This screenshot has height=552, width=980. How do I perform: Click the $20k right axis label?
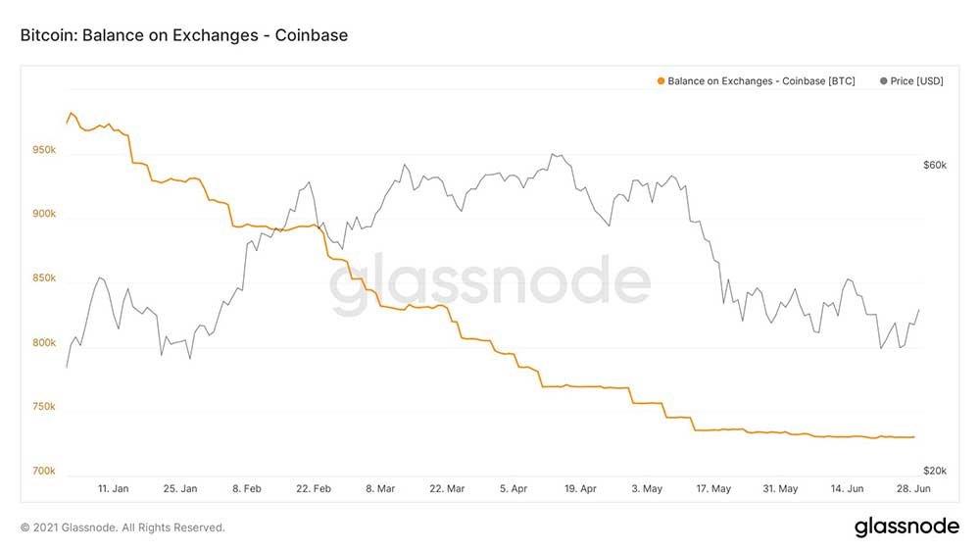935,472
